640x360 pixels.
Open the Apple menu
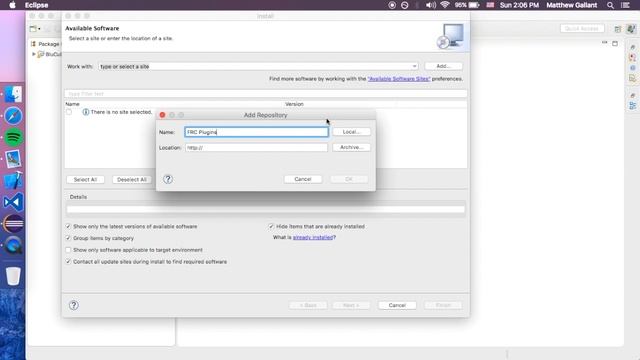pyautogui.click(x=12, y=5)
